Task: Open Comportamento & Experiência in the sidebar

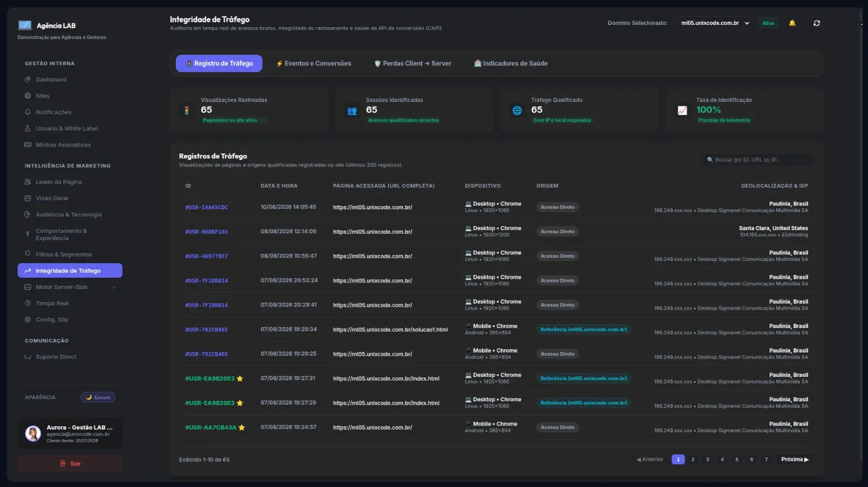Action: tap(70, 235)
